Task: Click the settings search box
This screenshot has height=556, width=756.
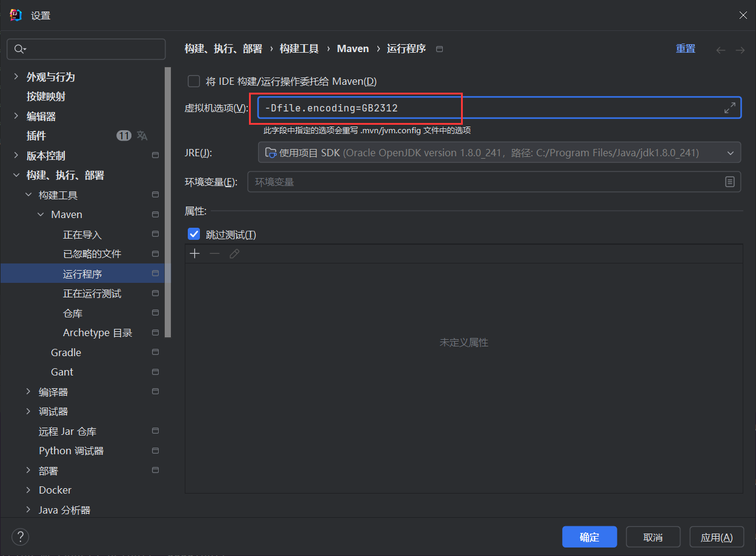Action: pos(86,49)
